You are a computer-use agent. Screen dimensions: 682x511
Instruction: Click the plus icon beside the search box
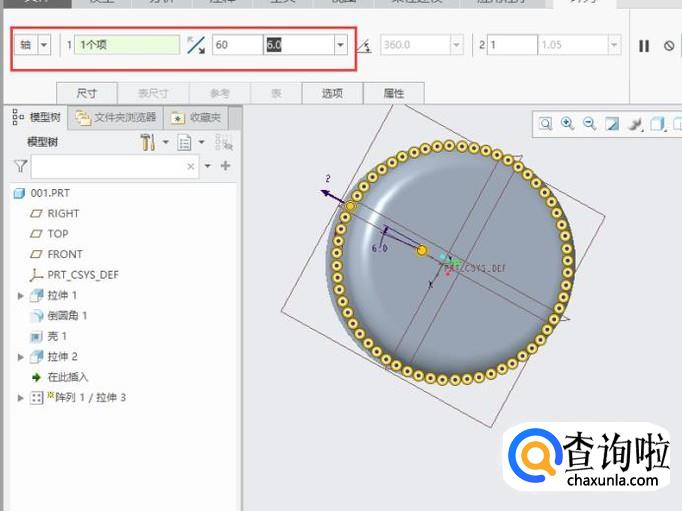pos(225,166)
